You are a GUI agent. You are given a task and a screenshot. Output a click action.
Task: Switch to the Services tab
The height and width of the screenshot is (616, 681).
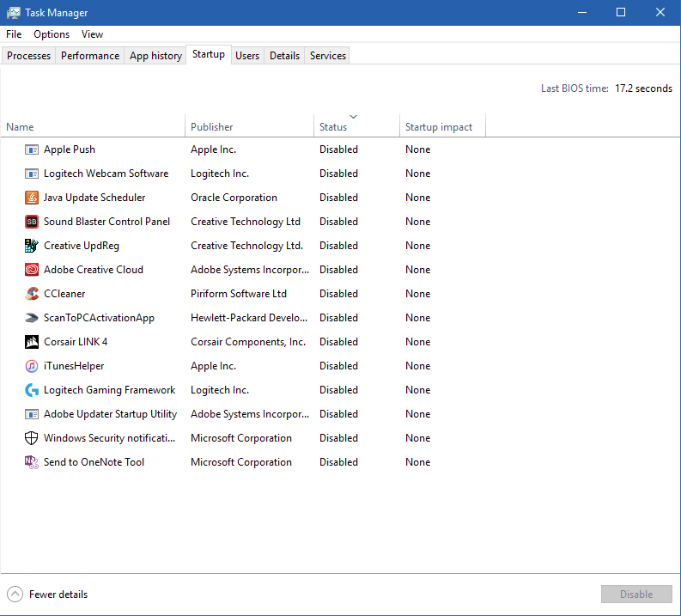(x=328, y=56)
